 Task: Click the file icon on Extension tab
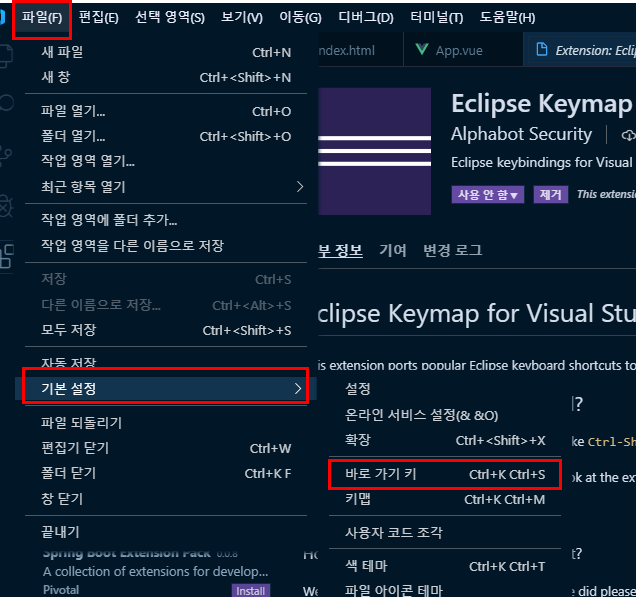pos(542,49)
